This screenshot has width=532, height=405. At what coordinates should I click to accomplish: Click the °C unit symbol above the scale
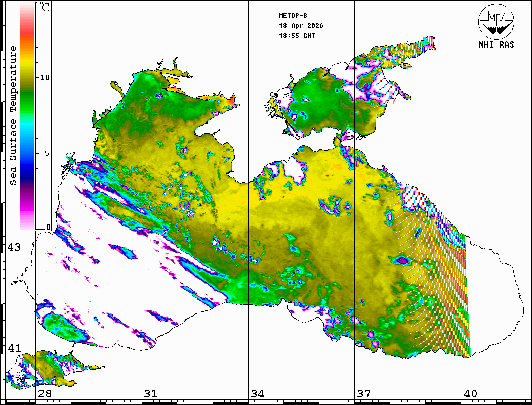coord(45,8)
